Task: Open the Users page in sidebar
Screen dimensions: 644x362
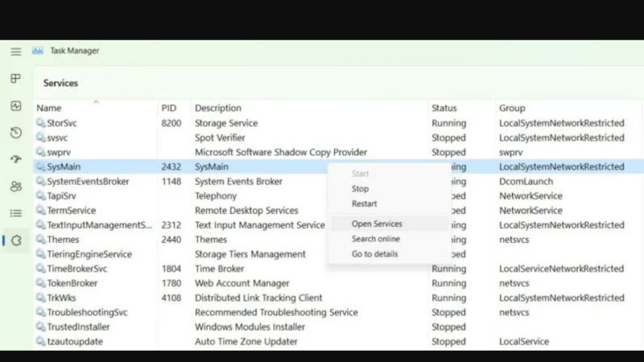Action: tap(15, 187)
